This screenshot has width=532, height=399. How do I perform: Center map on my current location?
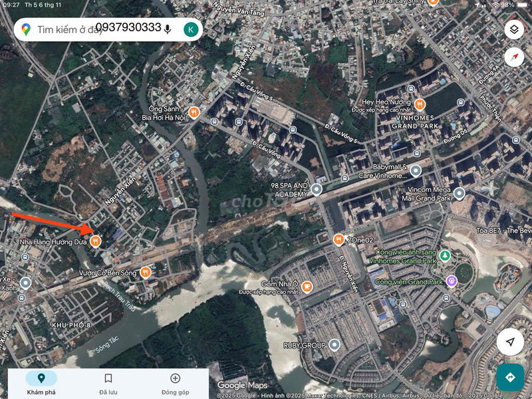[x=510, y=342]
